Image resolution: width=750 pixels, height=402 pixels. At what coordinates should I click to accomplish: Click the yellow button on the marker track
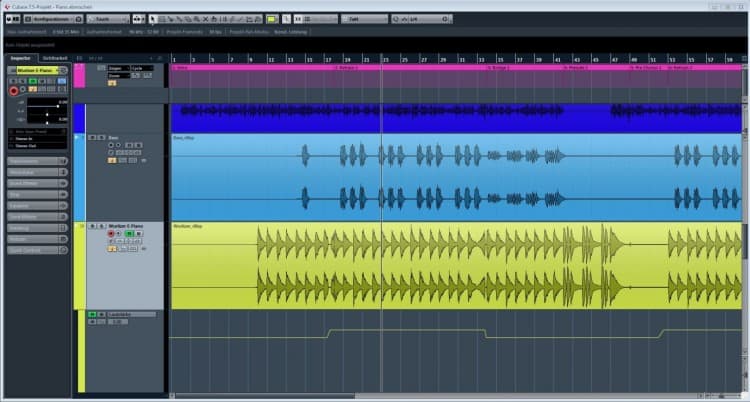tap(112, 83)
